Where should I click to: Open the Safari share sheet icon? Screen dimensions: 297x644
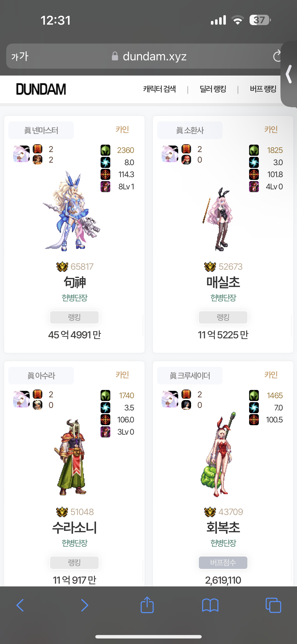pos(147,605)
